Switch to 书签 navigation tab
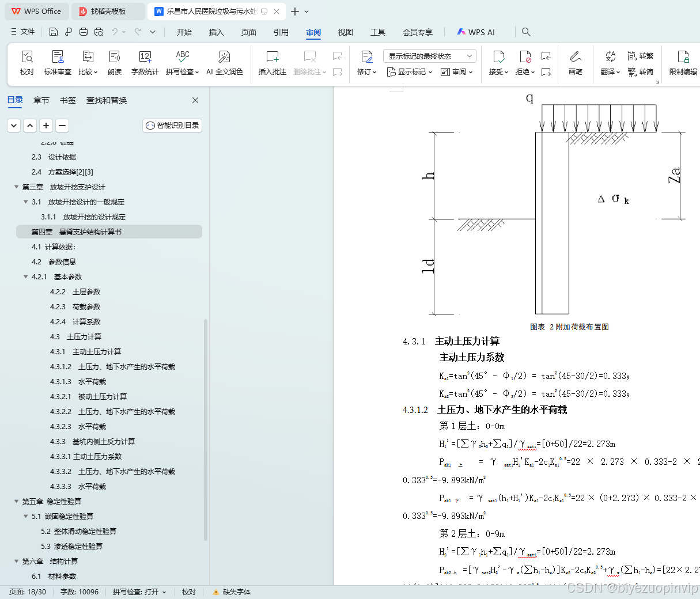The width and height of the screenshot is (700, 599). click(x=68, y=100)
